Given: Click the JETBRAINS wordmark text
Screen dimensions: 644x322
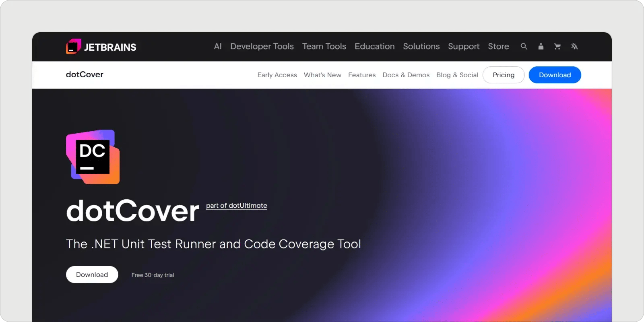Looking at the screenshot, I should 110,47.
